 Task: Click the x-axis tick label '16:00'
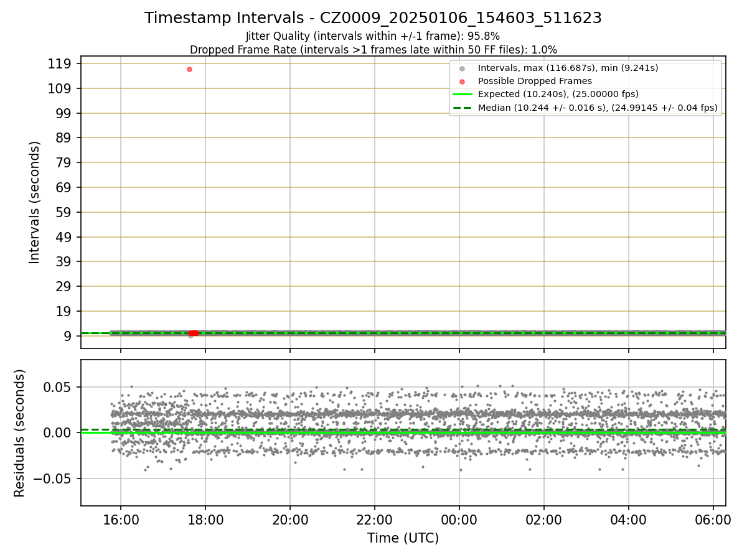click(121, 519)
